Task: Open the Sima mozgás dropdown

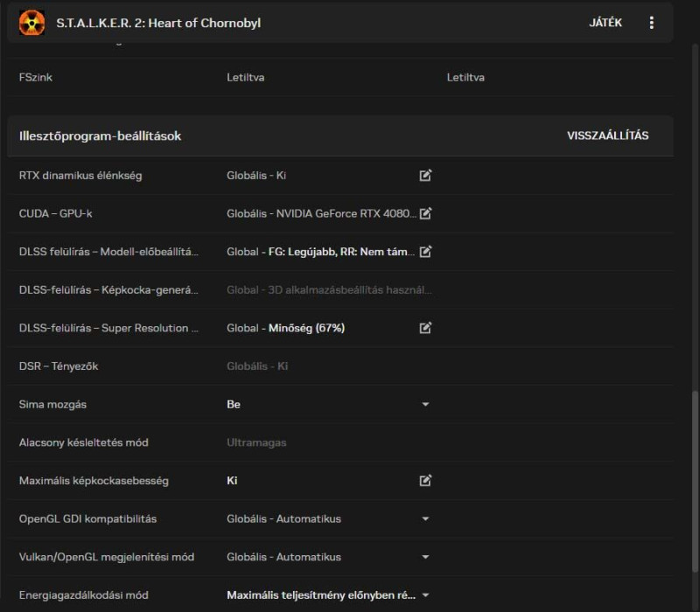Action: [425, 405]
